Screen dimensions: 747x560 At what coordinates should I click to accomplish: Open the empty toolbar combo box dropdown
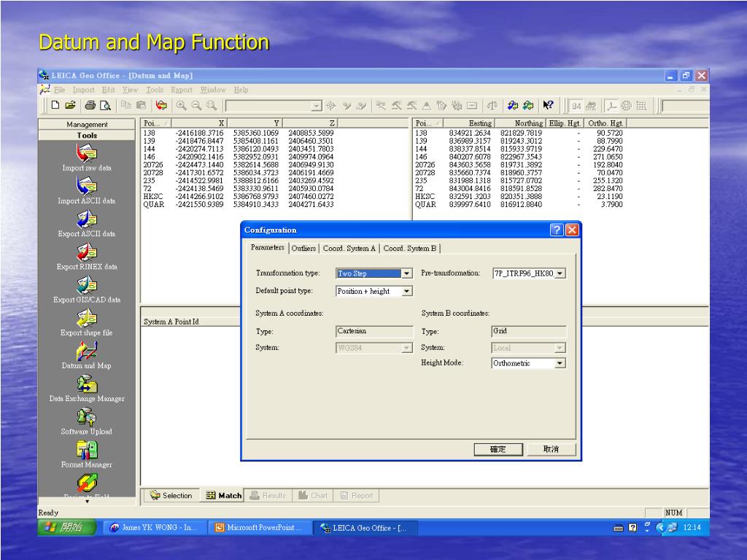coord(317,106)
